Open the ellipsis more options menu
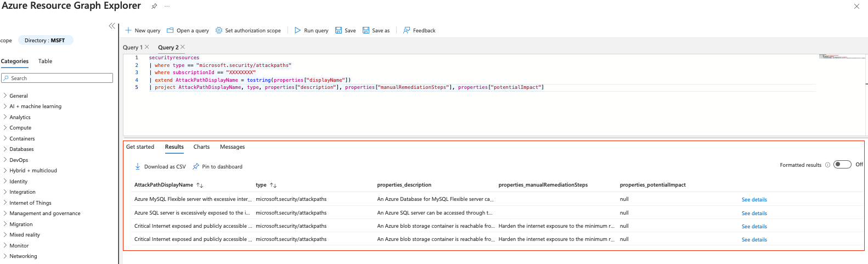Image resolution: width=868 pixels, height=264 pixels. (x=167, y=6)
